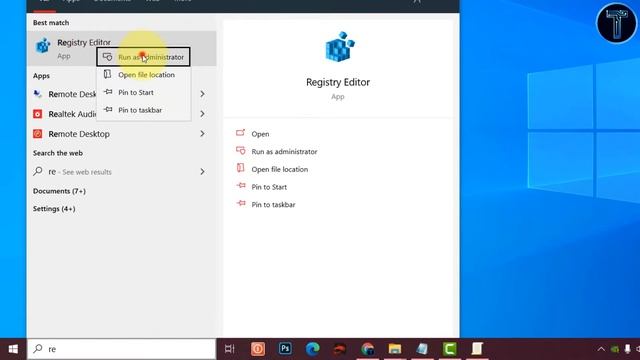The image size is (640, 360).
Task: Launch Google Chrome from the taskbar
Action: point(367,349)
